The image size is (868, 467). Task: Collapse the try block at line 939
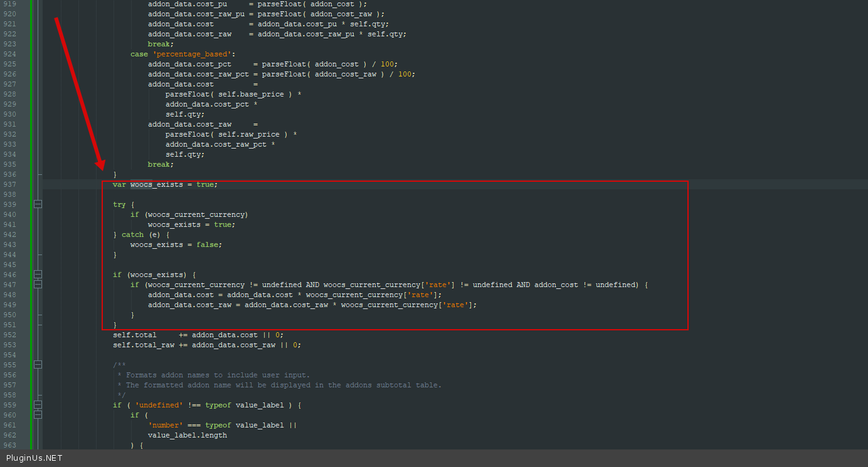(x=38, y=204)
